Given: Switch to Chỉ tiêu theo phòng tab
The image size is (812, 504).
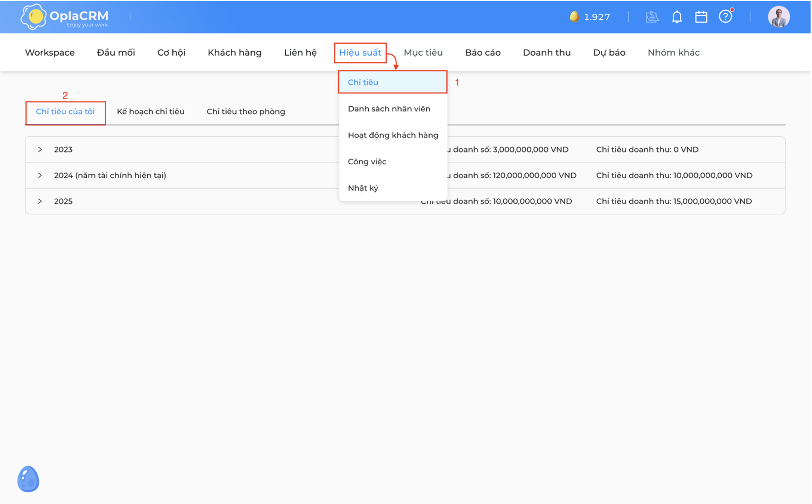Looking at the screenshot, I should (x=245, y=112).
